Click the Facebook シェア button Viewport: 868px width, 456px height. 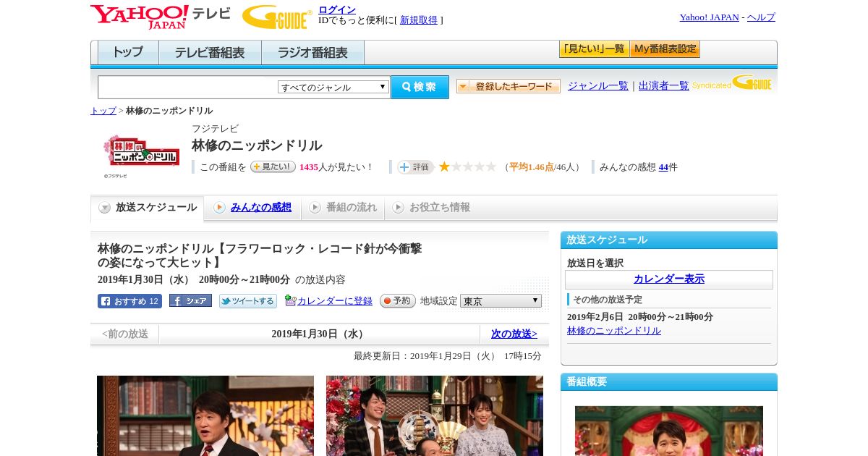coord(190,300)
